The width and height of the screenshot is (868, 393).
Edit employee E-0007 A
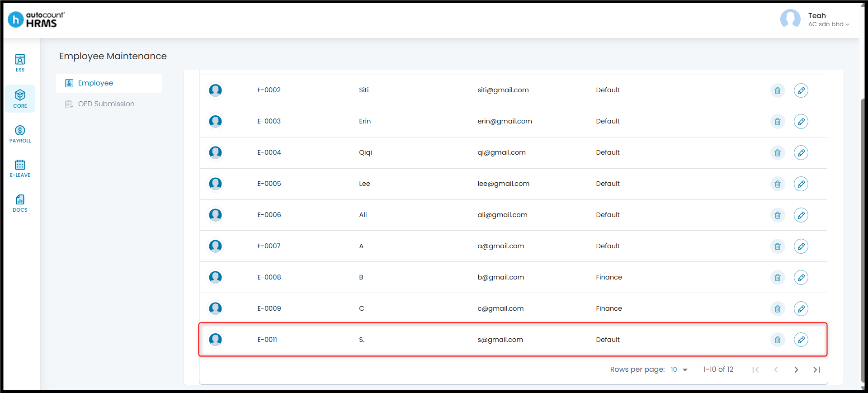click(x=801, y=246)
